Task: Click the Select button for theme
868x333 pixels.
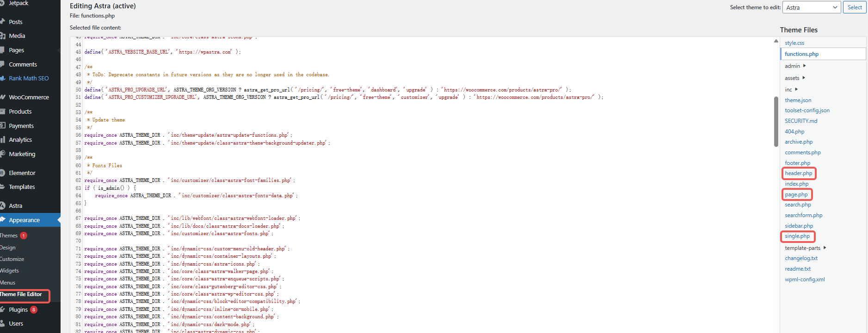Action: pyautogui.click(x=855, y=7)
